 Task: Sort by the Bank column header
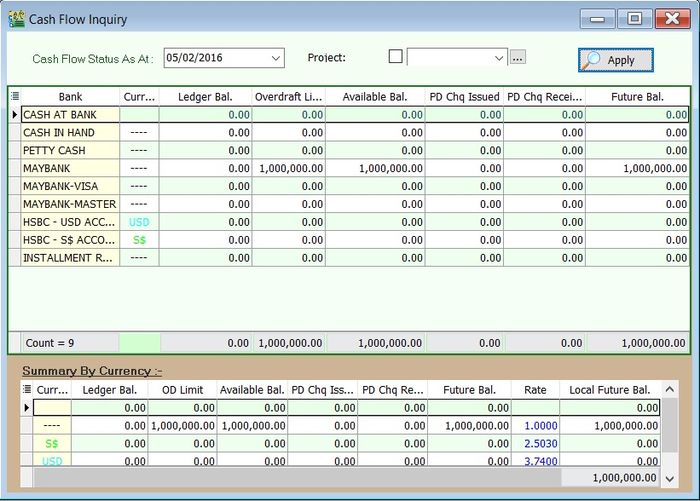(70, 97)
